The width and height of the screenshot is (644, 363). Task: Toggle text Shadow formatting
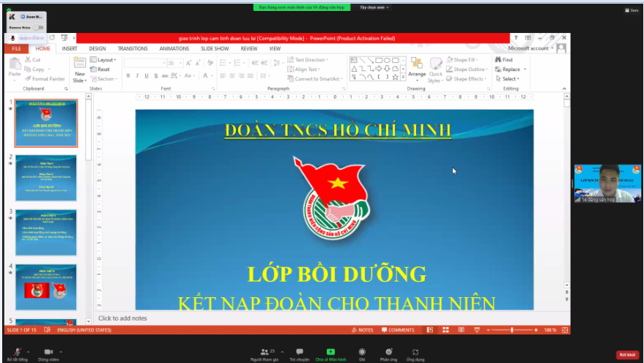155,75
